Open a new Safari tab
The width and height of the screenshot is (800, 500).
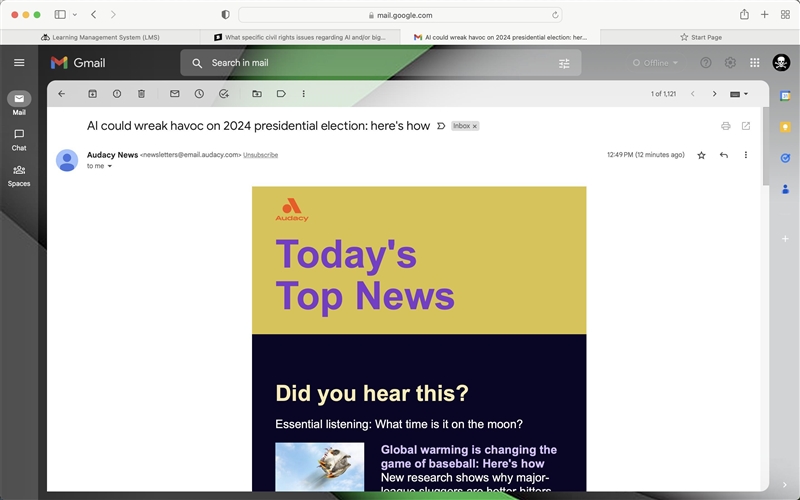tap(764, 15)
